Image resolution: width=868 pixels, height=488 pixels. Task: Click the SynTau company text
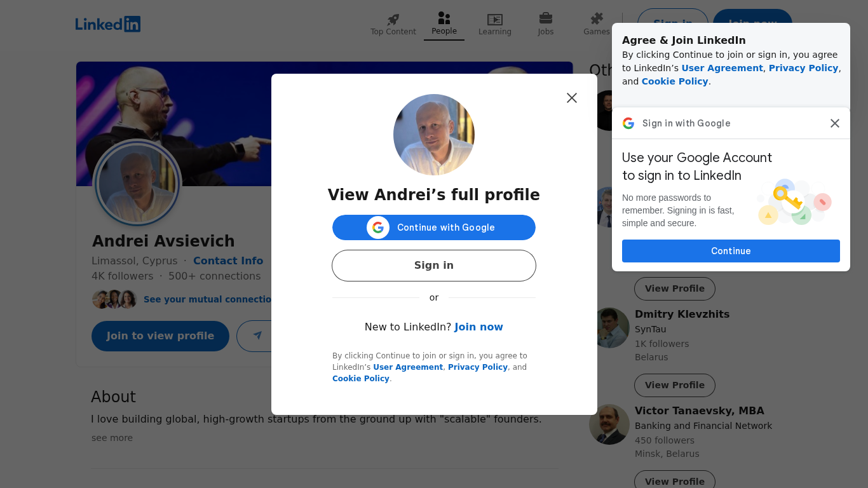[651, 330]
